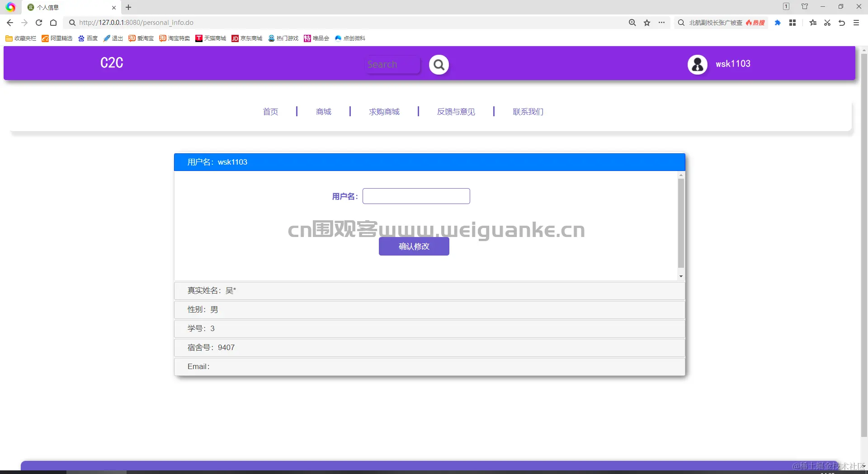
Task: Click the address bar URL field
Action: click(x=344, y=23)
